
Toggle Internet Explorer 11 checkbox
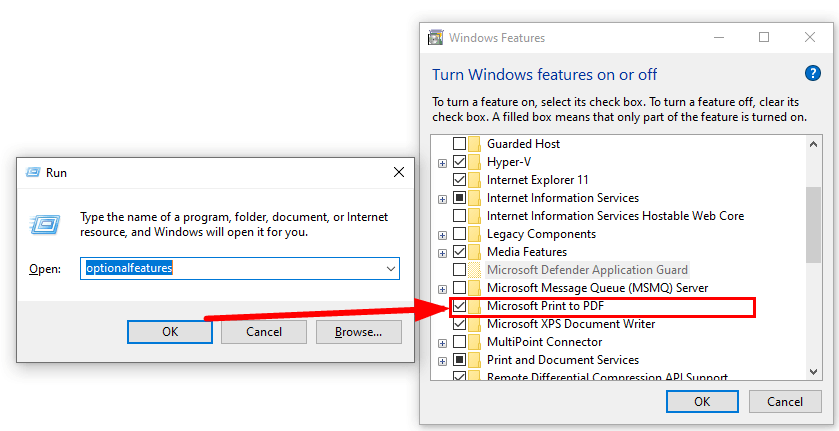[459, 179]
